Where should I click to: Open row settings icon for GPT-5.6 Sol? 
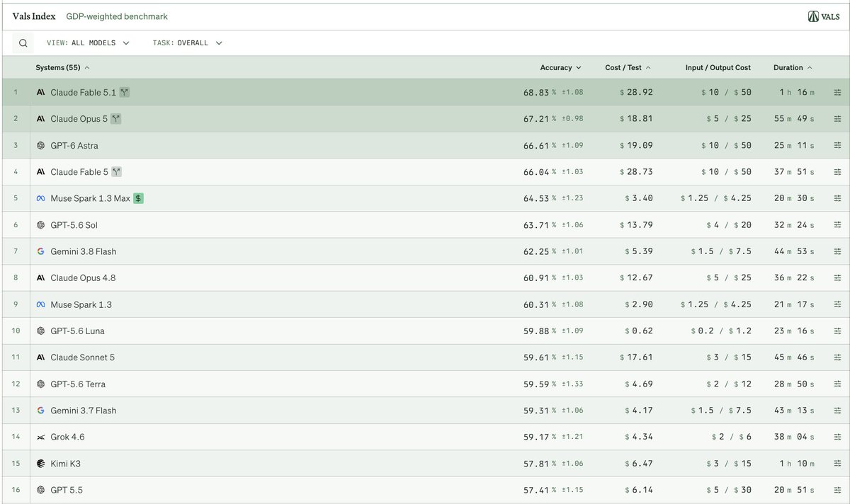(x=837, y=225)
